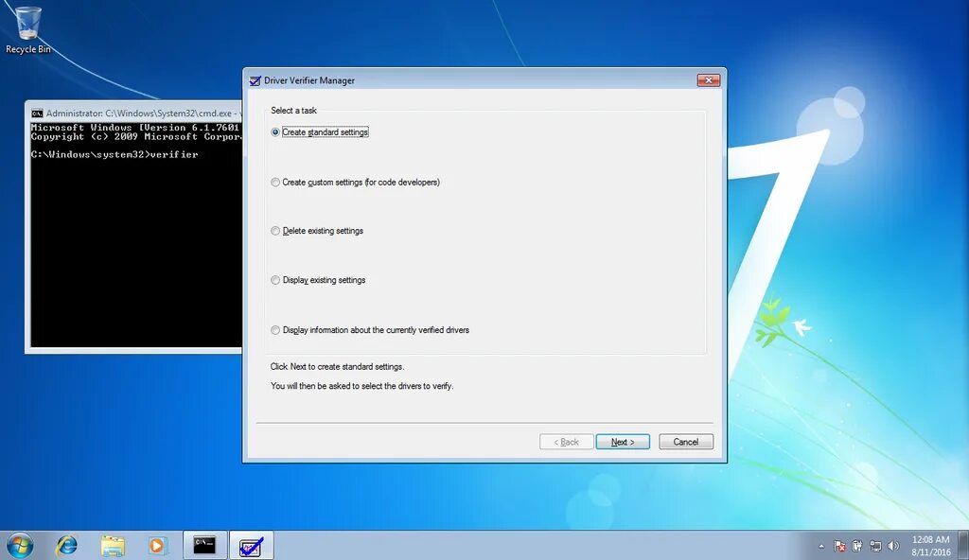Screen dimensions: 969x560
Task: Pick Display existing settings option
Action: click(x=275, y=280)
